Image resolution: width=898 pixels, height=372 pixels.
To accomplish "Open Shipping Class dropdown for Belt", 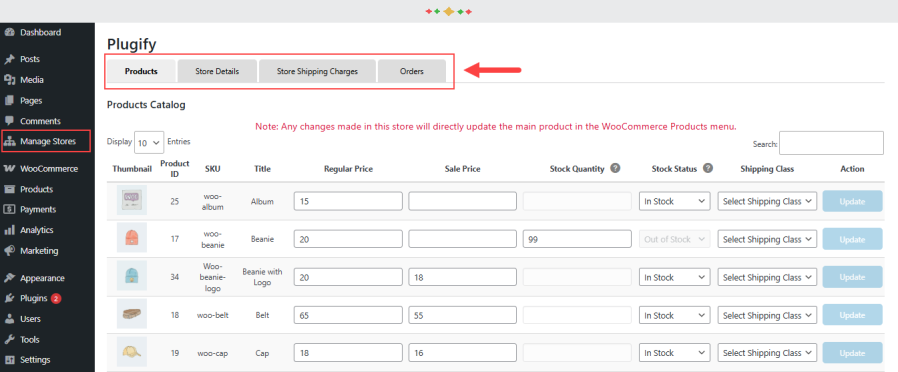I will [x=767, y=316].
